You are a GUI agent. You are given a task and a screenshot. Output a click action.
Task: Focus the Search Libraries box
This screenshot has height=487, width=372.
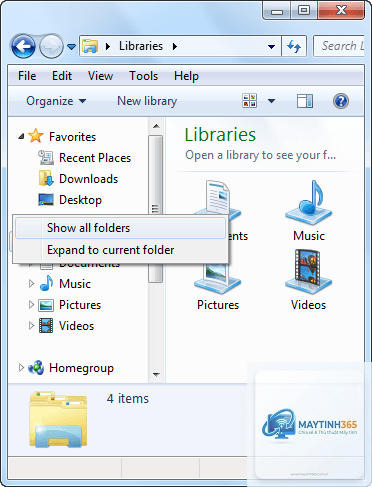[x=339, y=46]
